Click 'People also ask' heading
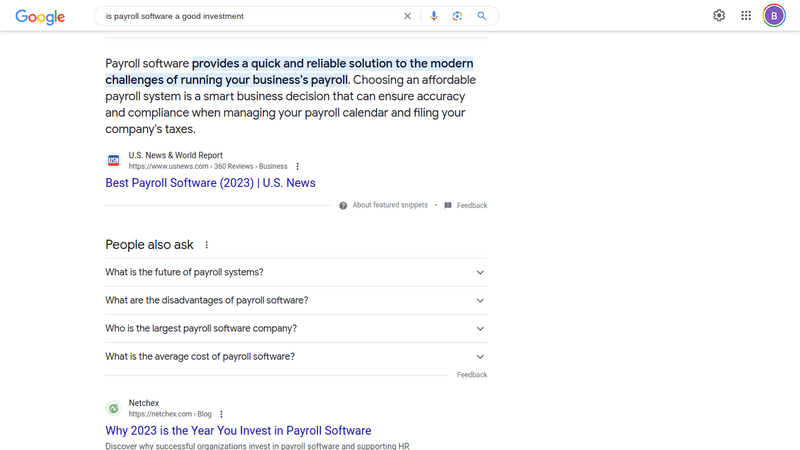The width and height of the screenshot is (800, 450). (x=149, y=245)
